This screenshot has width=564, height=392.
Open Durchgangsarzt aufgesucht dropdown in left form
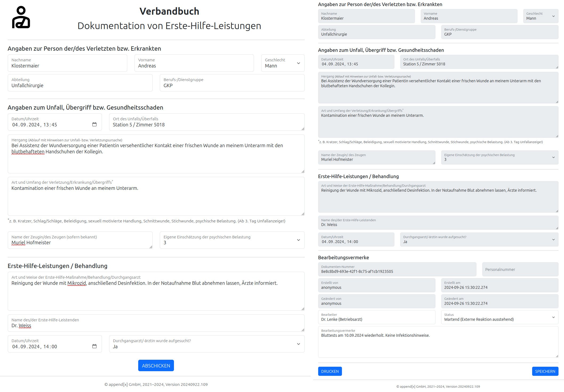207,344
